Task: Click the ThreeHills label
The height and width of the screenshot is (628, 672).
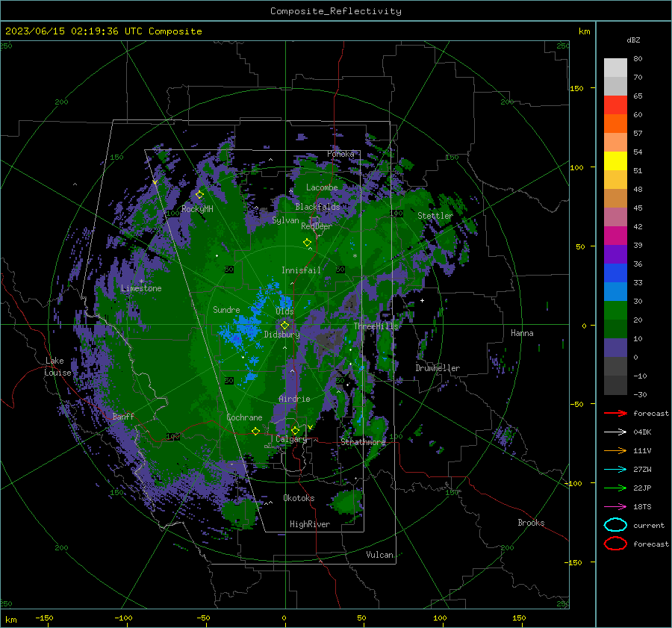Action: [376, 326]
